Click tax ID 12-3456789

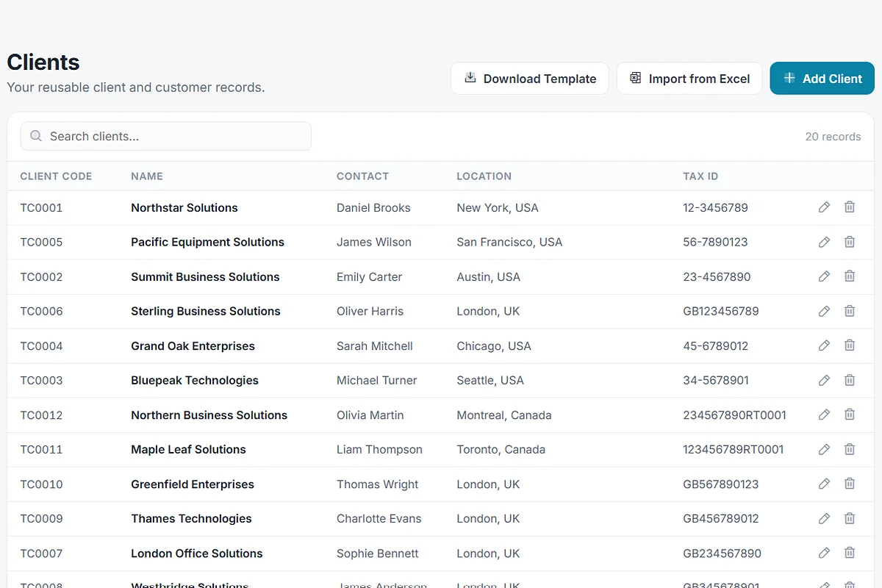[x=715, y=207]
